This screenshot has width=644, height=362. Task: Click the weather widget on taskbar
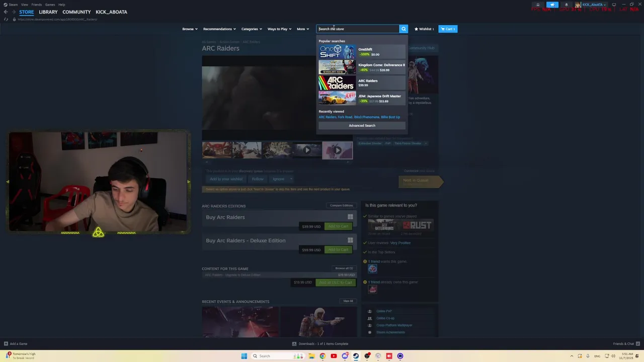pos(20,356)
